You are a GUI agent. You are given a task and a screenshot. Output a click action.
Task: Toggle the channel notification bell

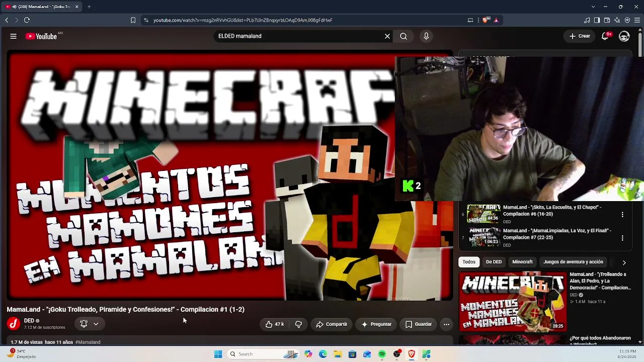click(84, 324)
